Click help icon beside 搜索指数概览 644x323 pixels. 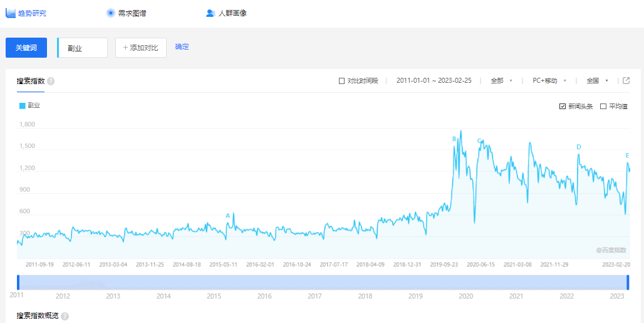[x=65, y=317]
